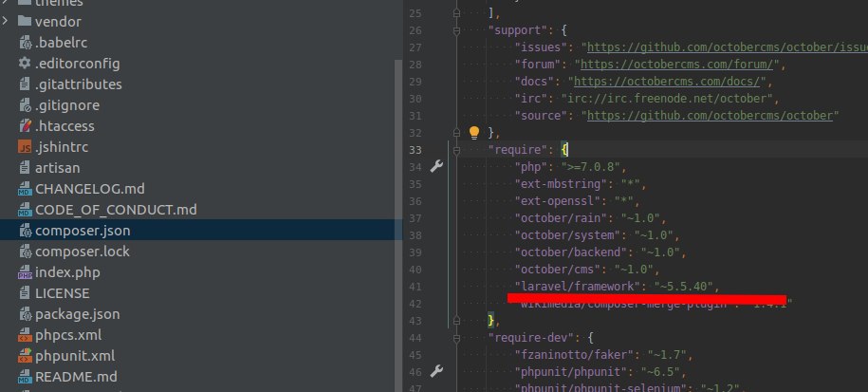Select CODE_OF_CONDUCT.md in the tree

click(x=116, y=210)
